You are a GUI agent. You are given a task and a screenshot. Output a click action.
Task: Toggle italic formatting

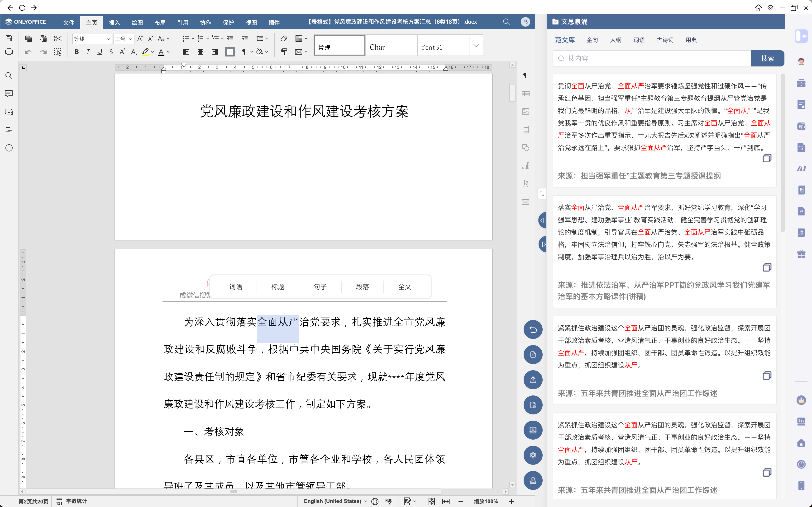88,52
